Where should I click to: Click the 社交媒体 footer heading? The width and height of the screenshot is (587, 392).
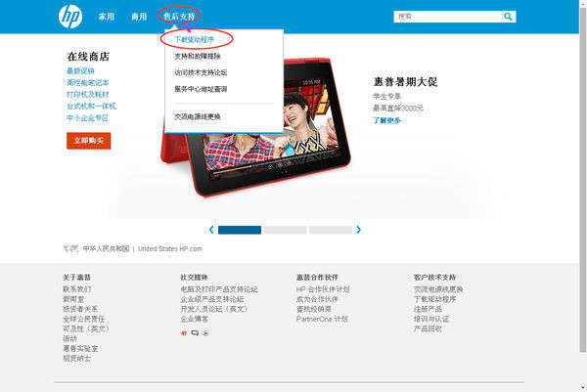(x=195, y=278)
